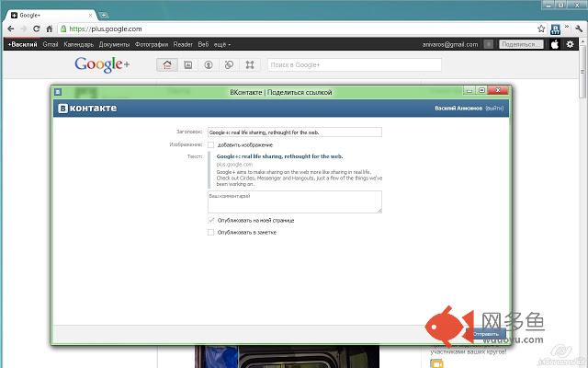The width and height of the screenshot is (588, 368).
Task: Click the Google+ logo
Action: tap(102, 64)
